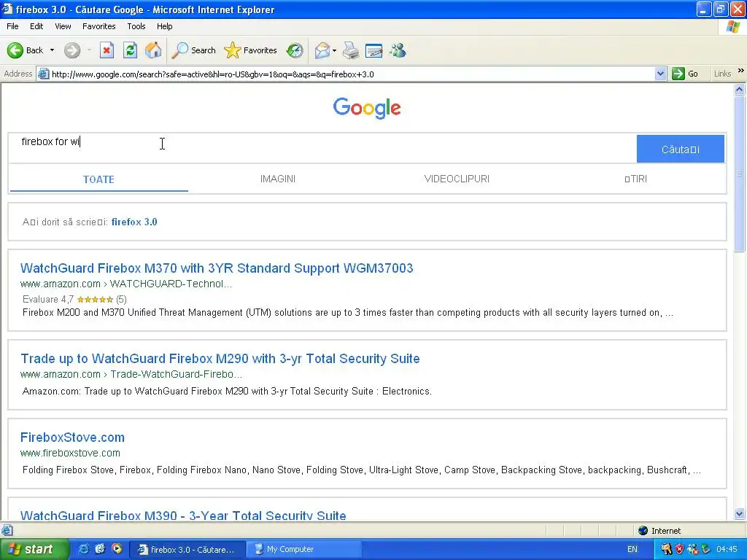
Task: Click the Windows flag logo throbber
Action: coord(733,27)
